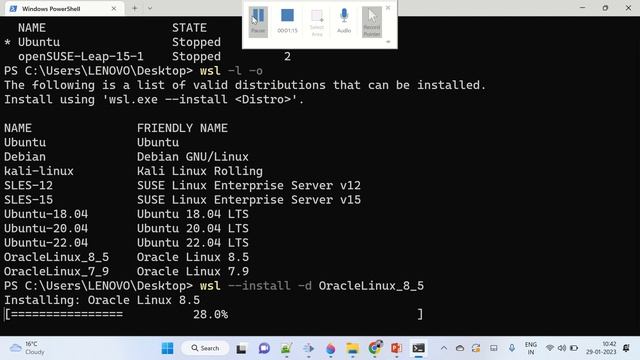
Task: Click 'SLES-12' distribution name
Action: click(x=28, y=186)
